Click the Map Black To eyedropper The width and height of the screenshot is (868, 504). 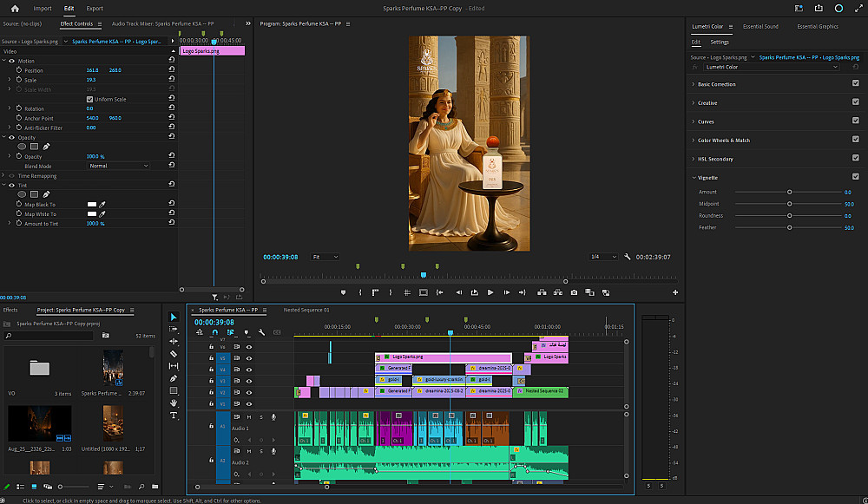pyautogui.click(x=102, y=204)
